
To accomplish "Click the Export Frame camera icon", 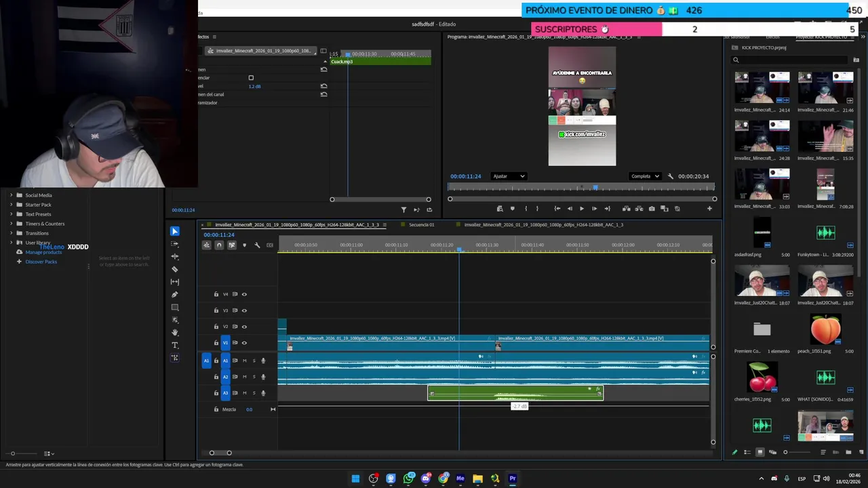I will pyautogui.click(x=652, y=209).
